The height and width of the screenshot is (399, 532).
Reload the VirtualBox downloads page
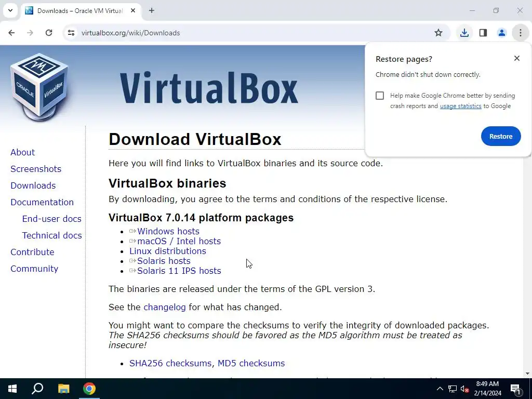point(49,33)
